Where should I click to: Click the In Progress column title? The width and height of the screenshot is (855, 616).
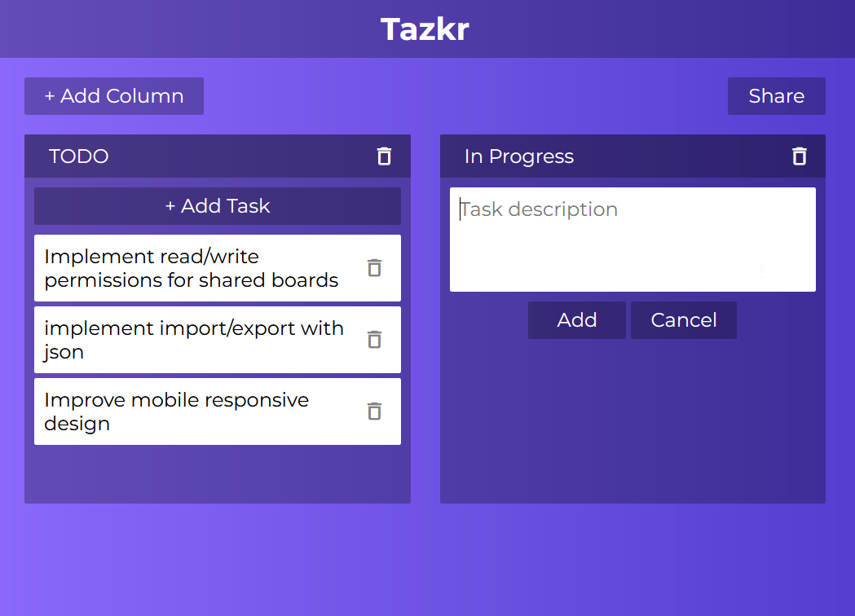(x=518, y=156)
